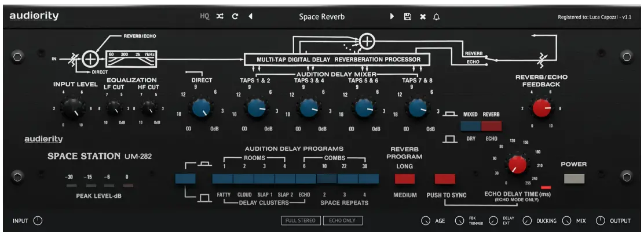This screenshot has height=236, width=644.
Task: Click the Taps 5 & 6 knob
Action: [x=364, y=108]
